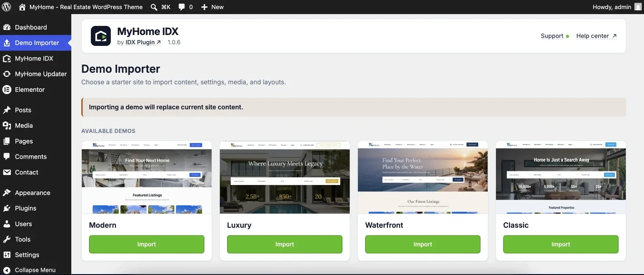Click the Posts pushpin icon

click(x=7, y=110)
